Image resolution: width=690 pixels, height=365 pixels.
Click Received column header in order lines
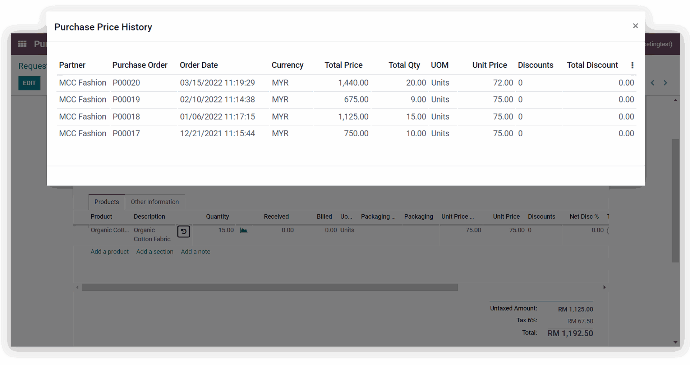pyautogui.click(x=276, y=217)
